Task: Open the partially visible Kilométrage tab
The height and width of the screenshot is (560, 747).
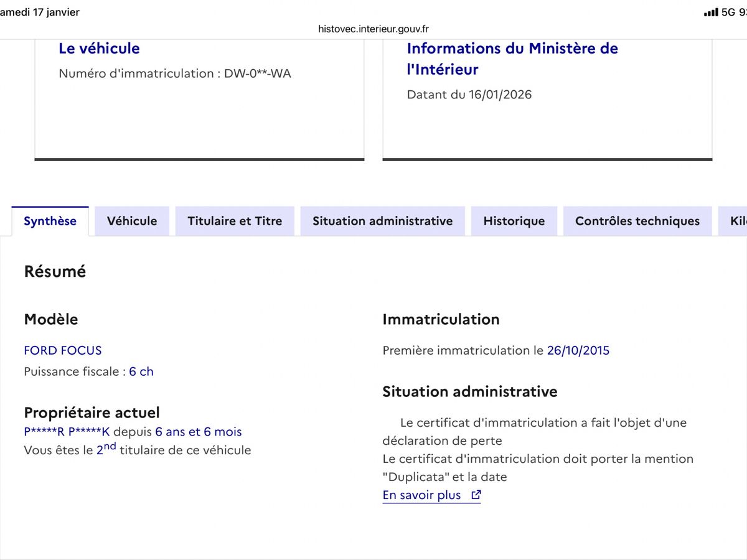Action: click(733, 221)
